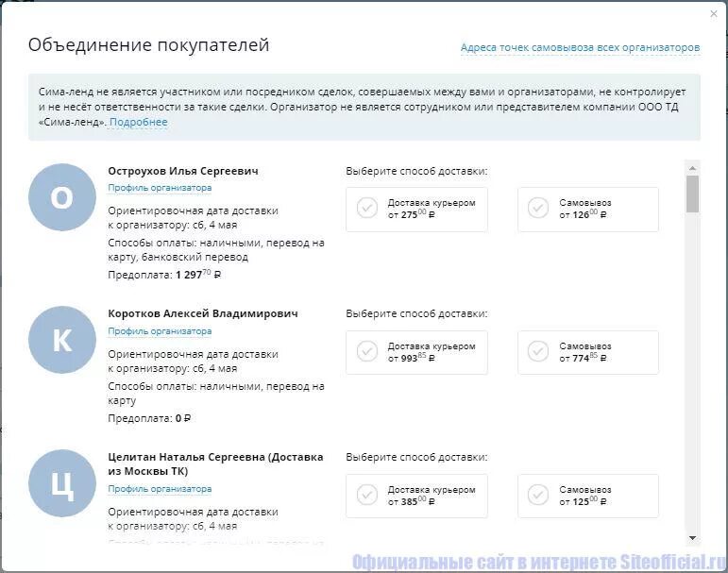Select Самовывоз от 125 ₽ option
This screenshot has height=573, width=728.
588,496
